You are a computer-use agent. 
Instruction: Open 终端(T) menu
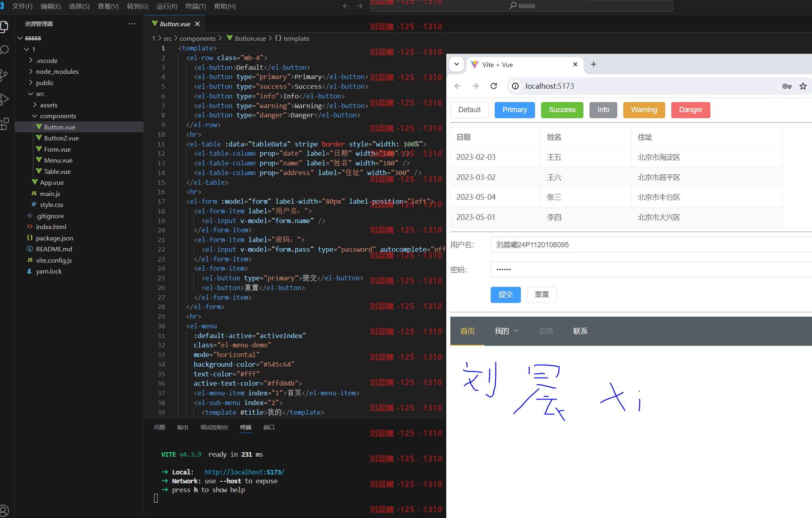tap(196, 6)
